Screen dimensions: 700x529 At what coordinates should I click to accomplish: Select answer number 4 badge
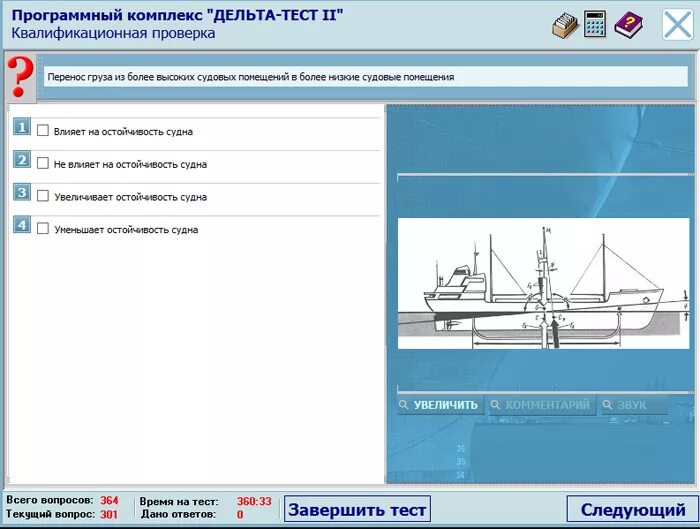[22, 225]
